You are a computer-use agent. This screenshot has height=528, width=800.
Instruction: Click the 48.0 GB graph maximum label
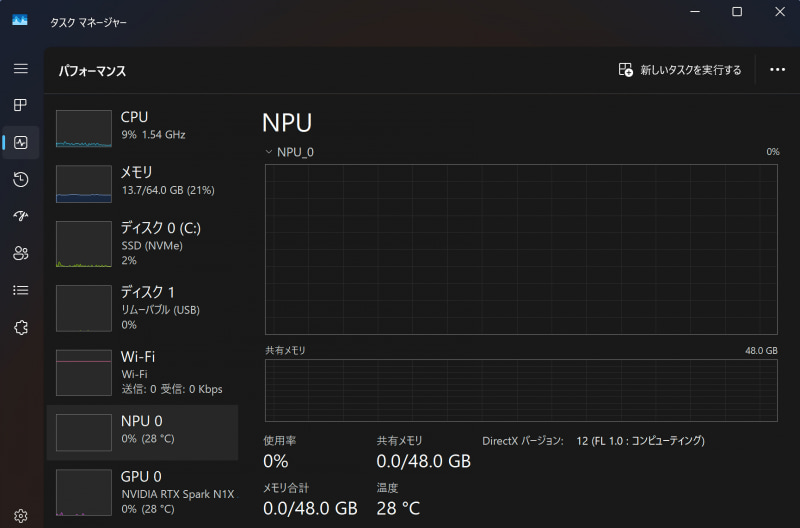(761, 350)
